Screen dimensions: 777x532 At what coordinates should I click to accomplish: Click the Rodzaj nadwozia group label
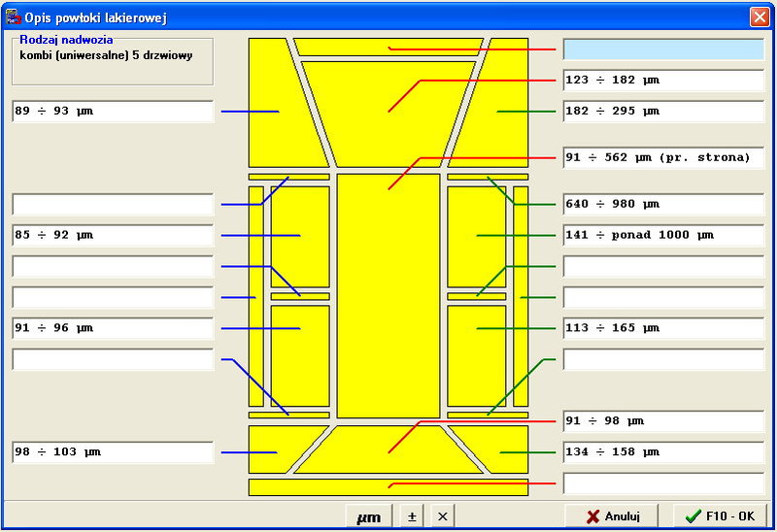pyautogui.click(x=66, y=40)
